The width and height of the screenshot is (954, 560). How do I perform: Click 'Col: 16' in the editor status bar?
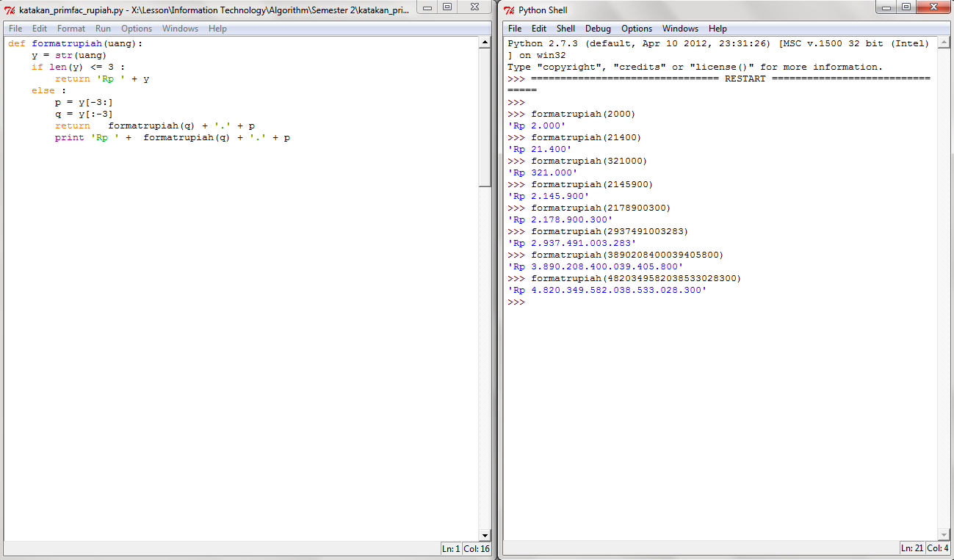477,548
